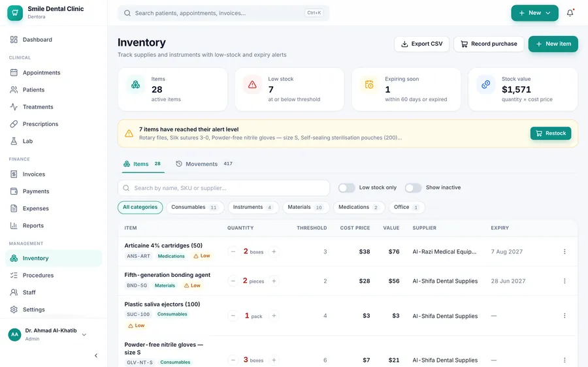Increase quantity of Plastic saliva ejectors
Screen dimensions: 588x367
[274, 315]
